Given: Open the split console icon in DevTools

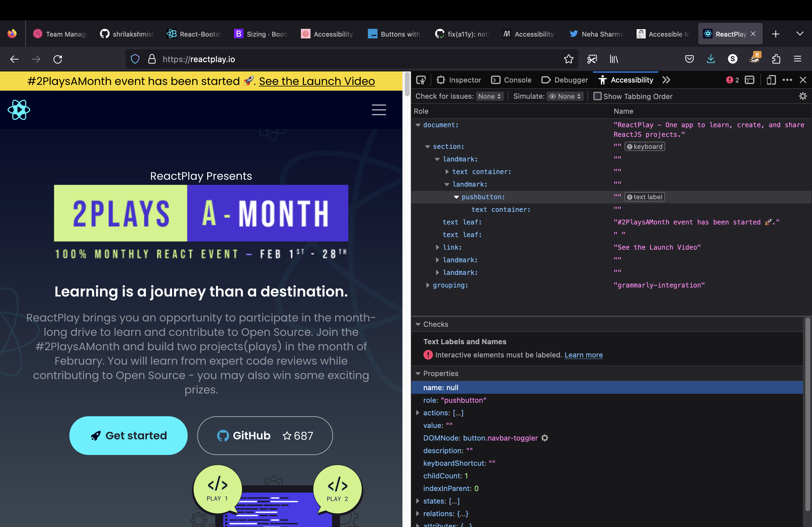Looking at the screenshot, I should (750, 80).
